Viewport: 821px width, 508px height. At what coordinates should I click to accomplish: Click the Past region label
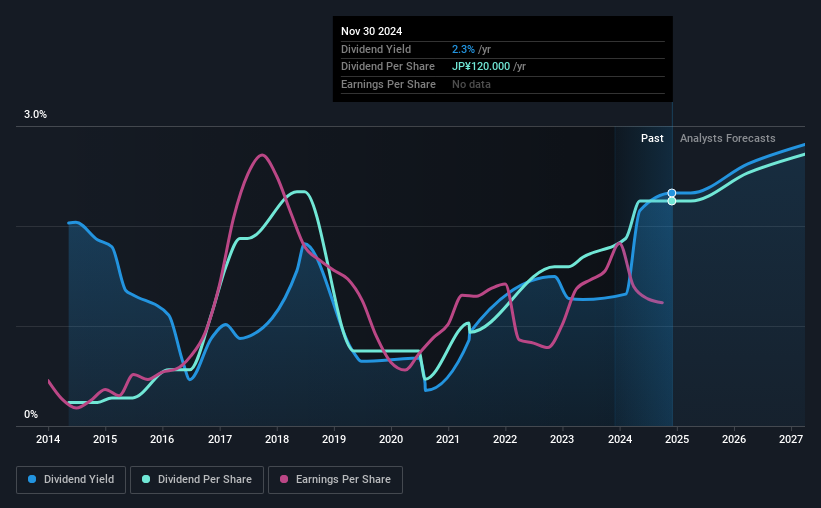[x=652, y=138]
